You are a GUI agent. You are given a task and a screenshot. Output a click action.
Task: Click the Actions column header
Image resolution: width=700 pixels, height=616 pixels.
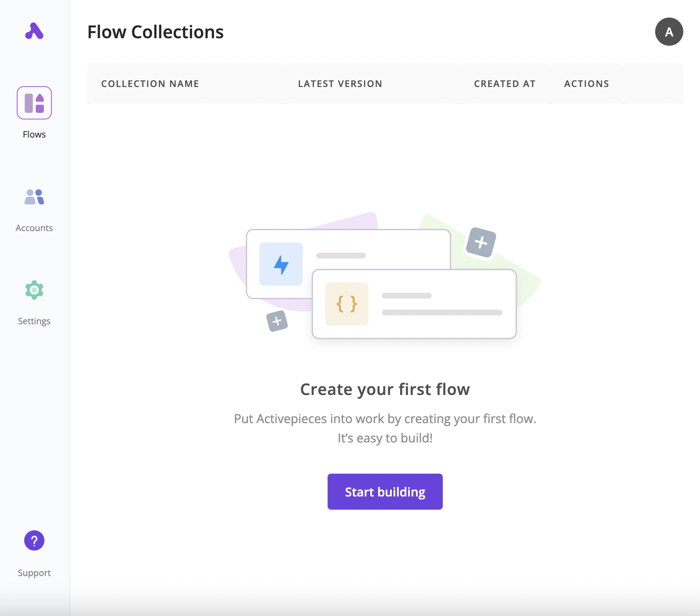tap(586, 84)
